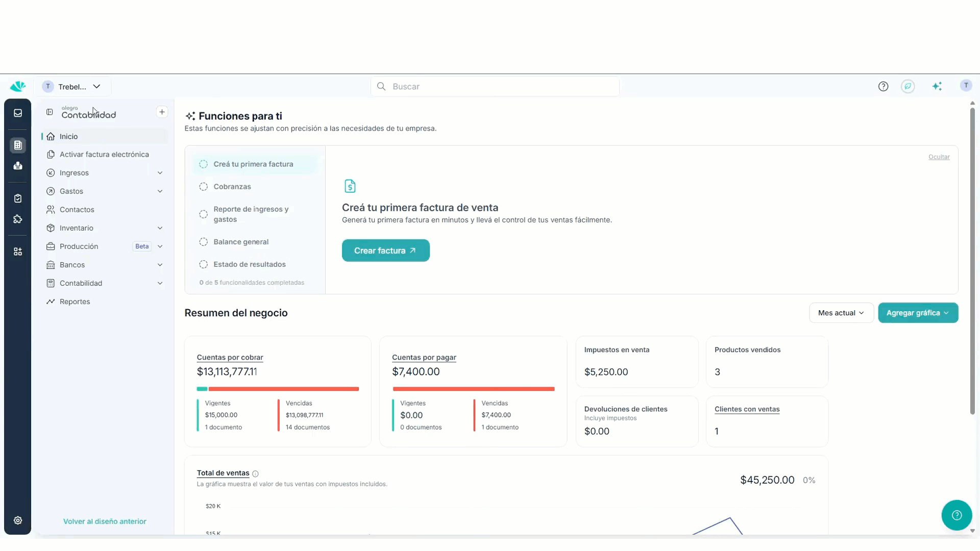Click info icon next to Total de ventas
This screenshot has width=980, height=551.
coord(255,474)
